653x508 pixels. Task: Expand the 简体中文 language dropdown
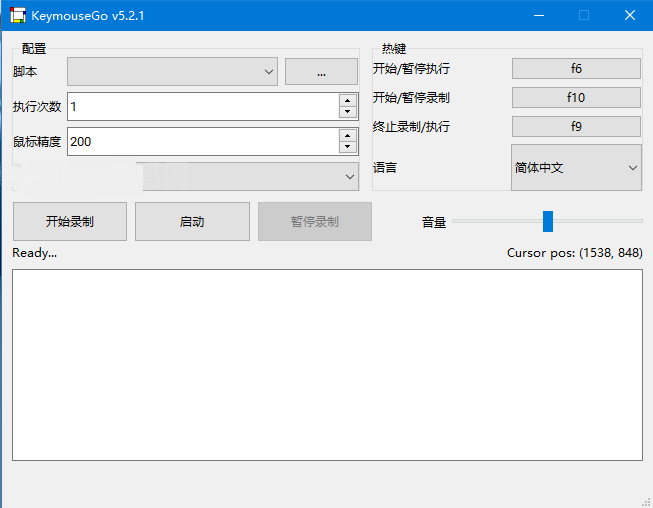(x=576, y=168)
